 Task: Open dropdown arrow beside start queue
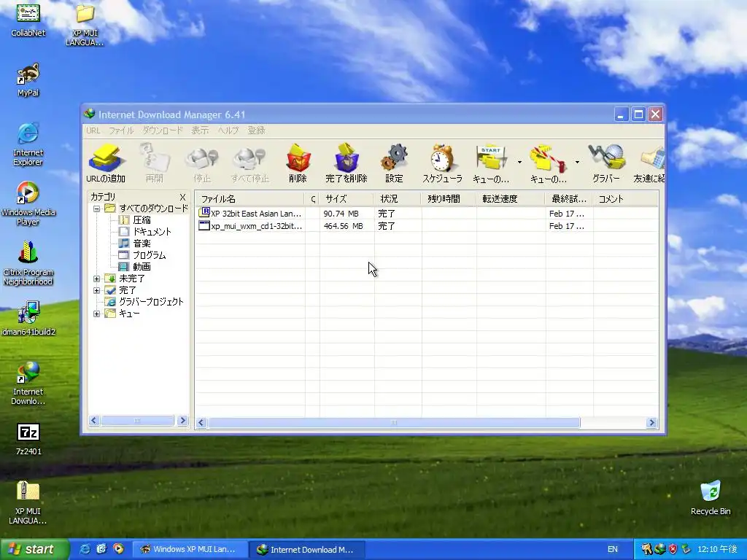pyautogui.click(x=519, y=163)
